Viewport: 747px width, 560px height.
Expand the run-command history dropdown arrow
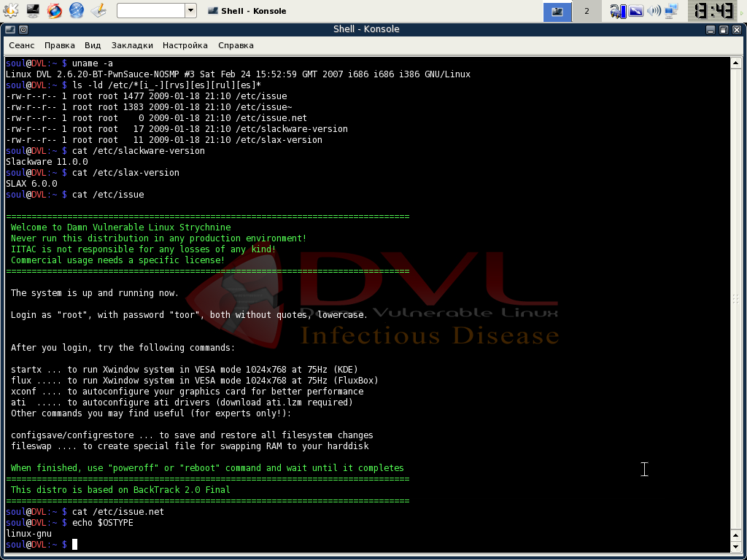coord(190,10)
